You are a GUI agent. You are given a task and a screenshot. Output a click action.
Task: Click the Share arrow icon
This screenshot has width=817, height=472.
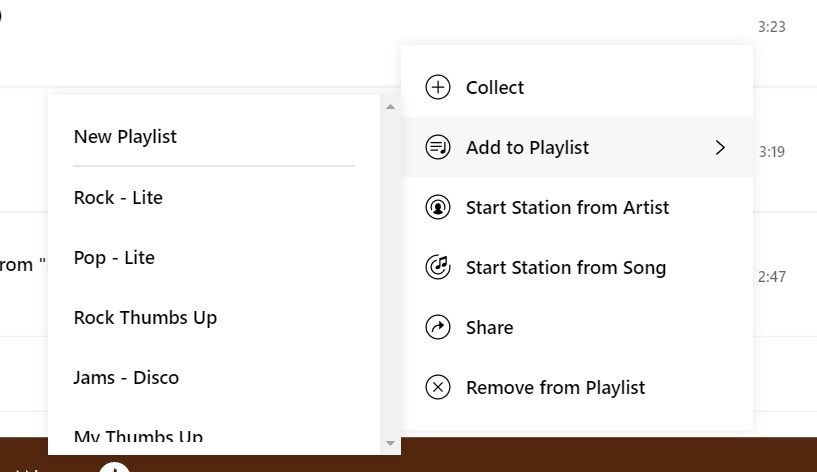(x=438, y=327)
